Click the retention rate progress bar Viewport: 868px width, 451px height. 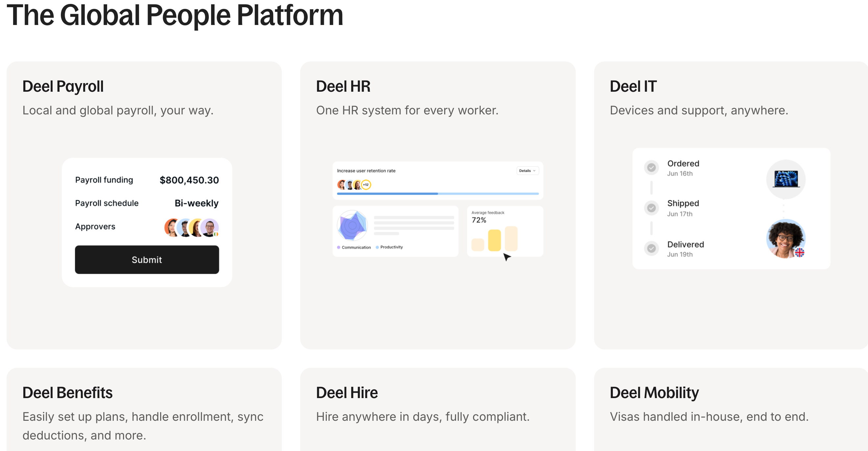coord(437,194)
